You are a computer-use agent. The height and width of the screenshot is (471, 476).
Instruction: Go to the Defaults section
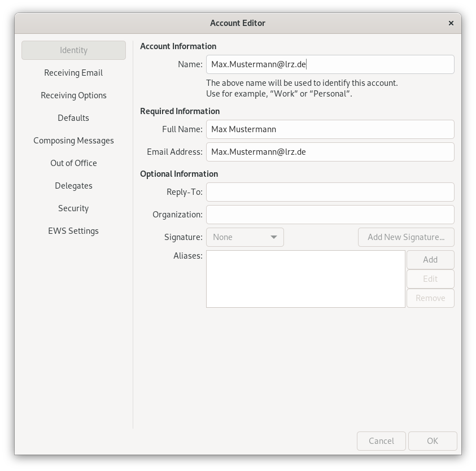pyautogui.click(x=73, y=118)
